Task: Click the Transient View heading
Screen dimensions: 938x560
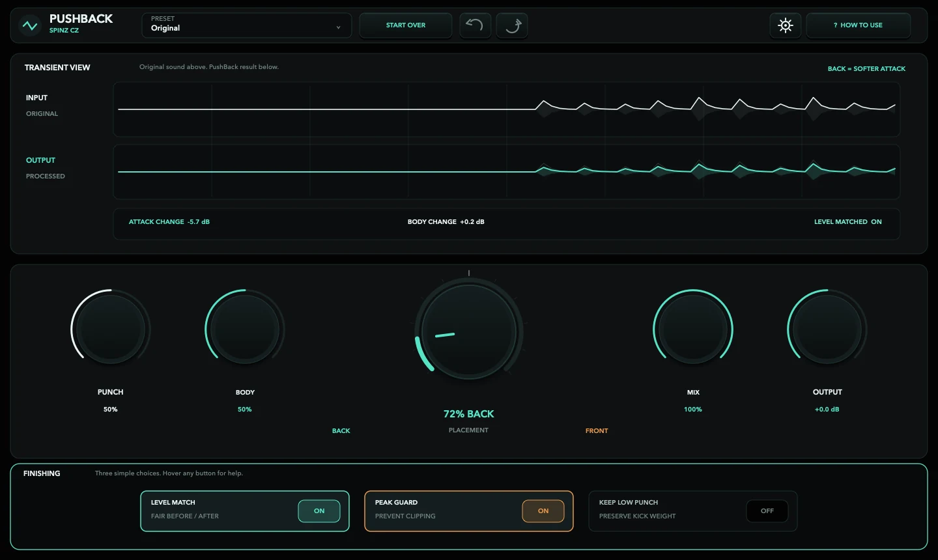Action: click(x=57, y=68)
